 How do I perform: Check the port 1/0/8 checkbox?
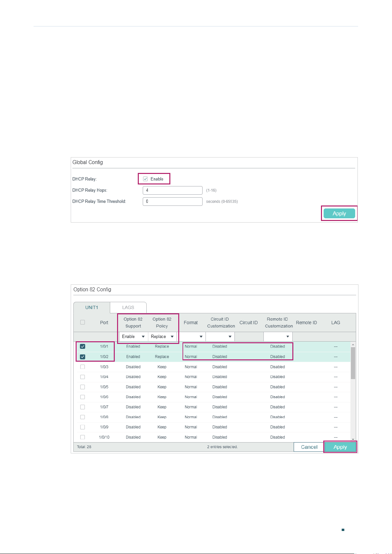pos(83,417)
